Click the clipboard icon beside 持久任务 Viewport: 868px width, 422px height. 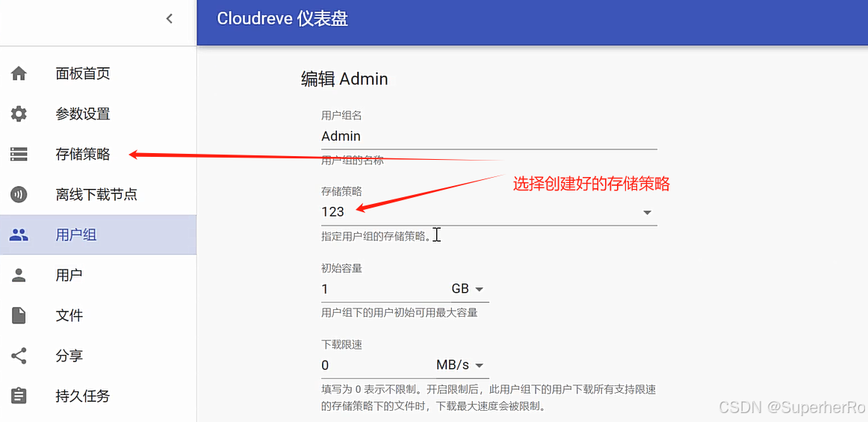[x=19, y=396]
